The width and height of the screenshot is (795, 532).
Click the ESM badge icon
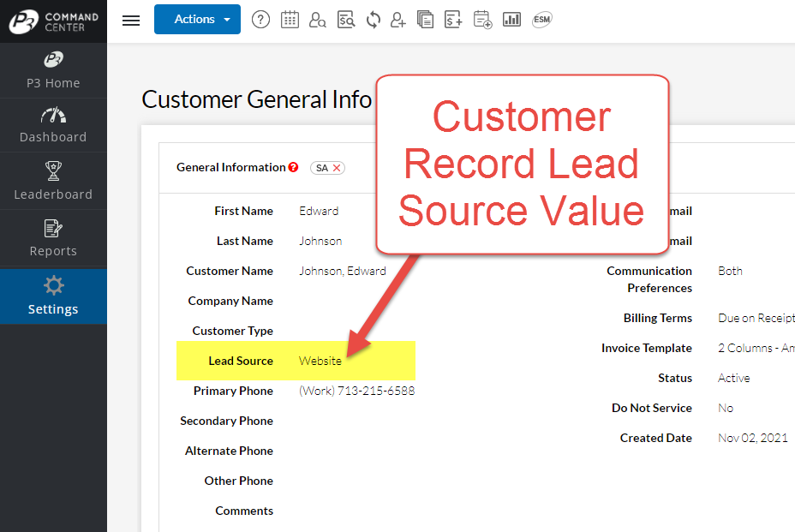541,19
